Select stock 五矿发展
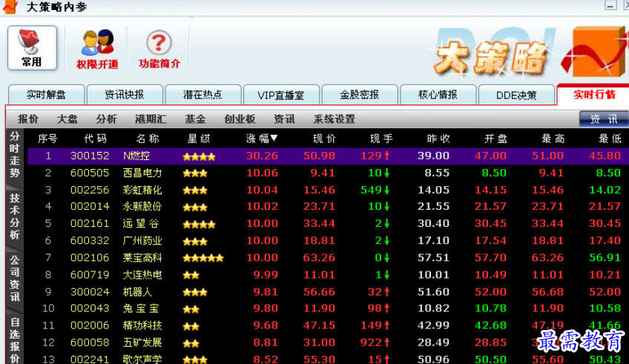Screen dimensions: 629x364 (142, 343)
